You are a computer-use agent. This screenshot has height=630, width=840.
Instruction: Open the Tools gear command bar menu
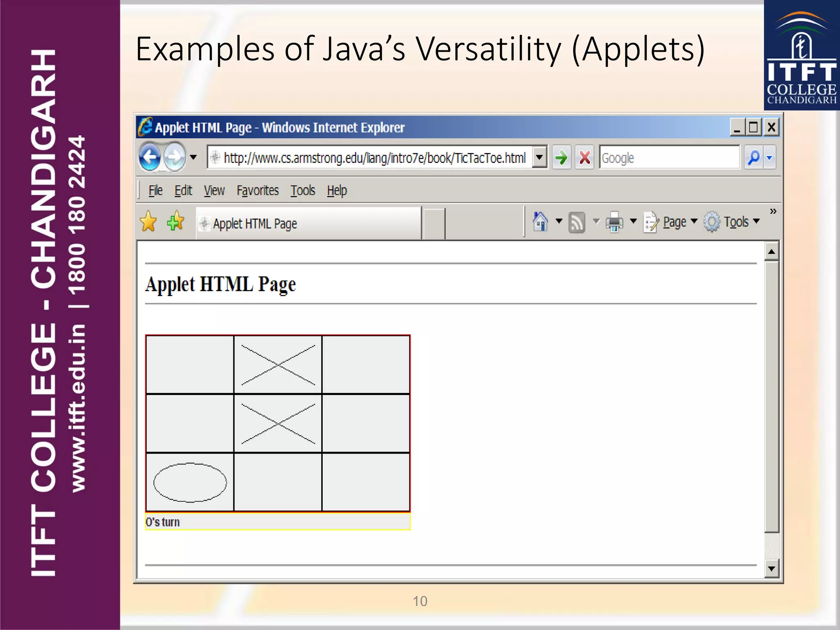[732, 222]
